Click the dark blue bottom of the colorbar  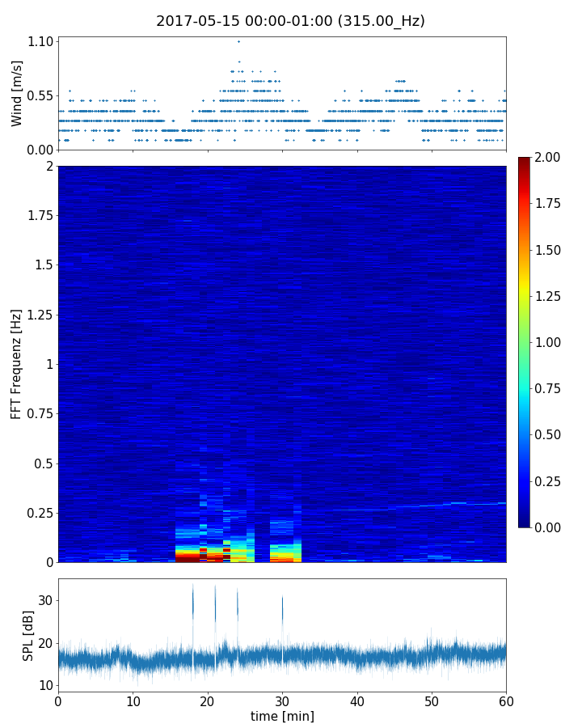click(525, 522)
